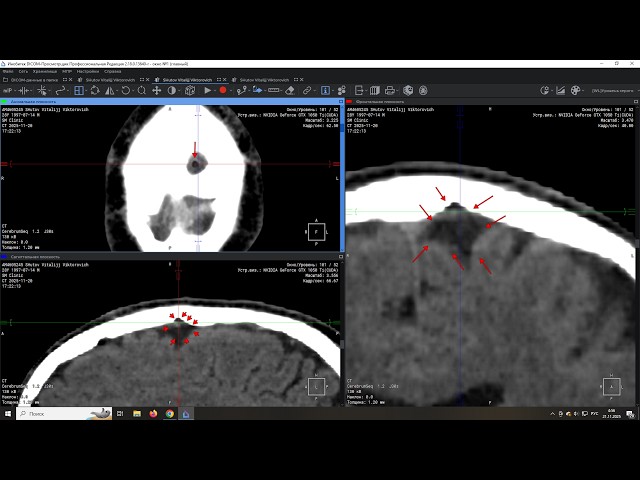The height and width of the screenshot is (480, 640).
Task: Open dropdown arrow next to contrast tool
Action: coord(179,91)
